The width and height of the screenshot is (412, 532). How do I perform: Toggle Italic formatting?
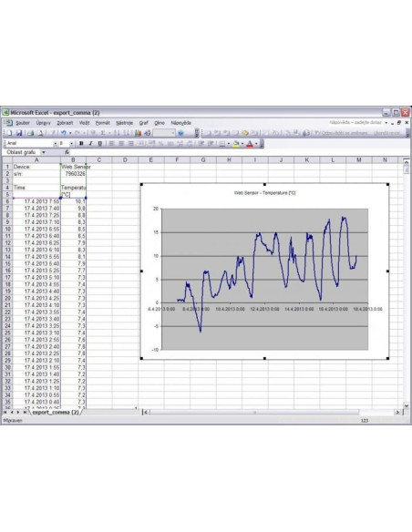pos(90,144)
